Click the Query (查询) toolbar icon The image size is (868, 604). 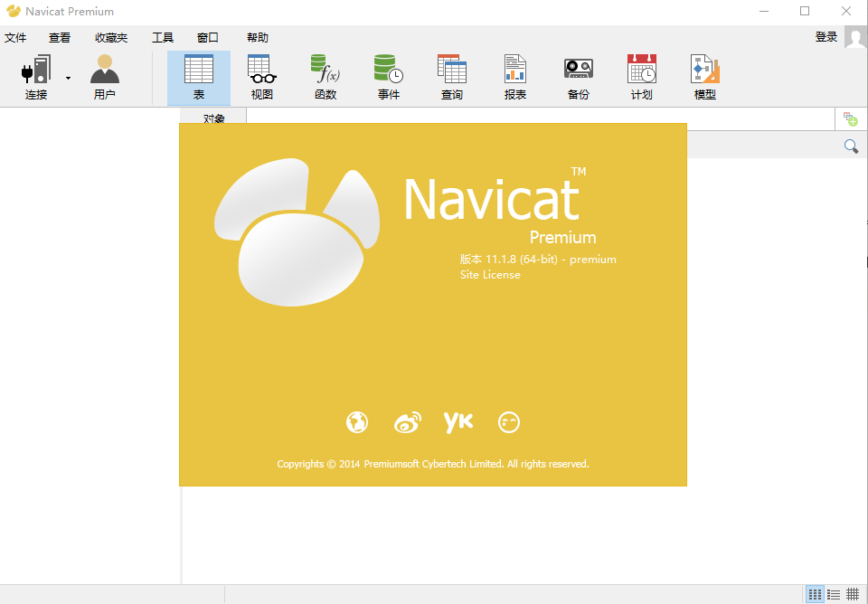click(x=452, y=77)
